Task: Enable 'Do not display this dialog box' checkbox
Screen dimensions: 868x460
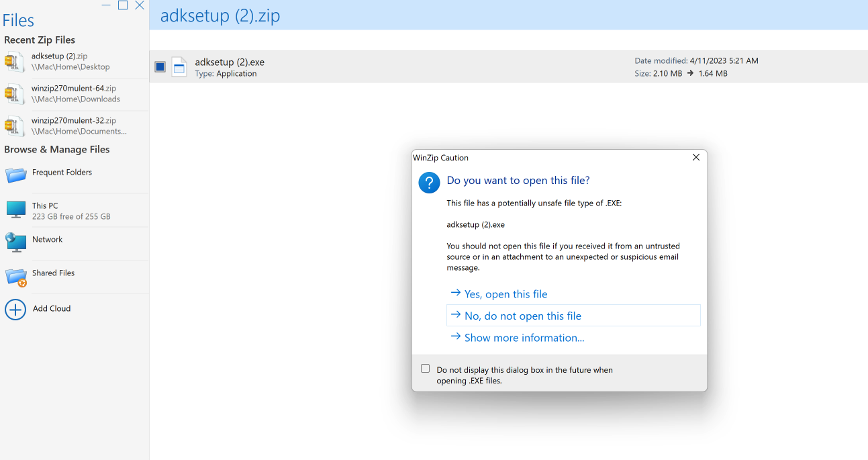Action: tap(425, 369)
